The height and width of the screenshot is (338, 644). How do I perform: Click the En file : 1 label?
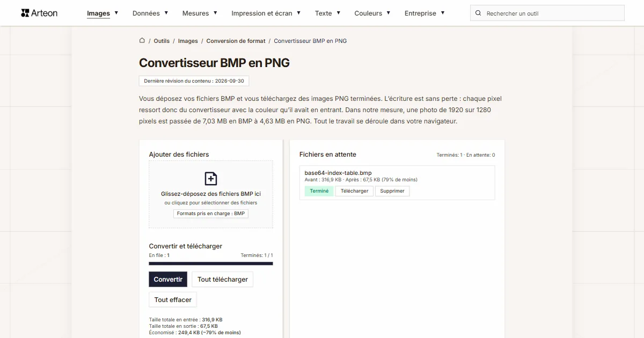click(x=159, y=255)
